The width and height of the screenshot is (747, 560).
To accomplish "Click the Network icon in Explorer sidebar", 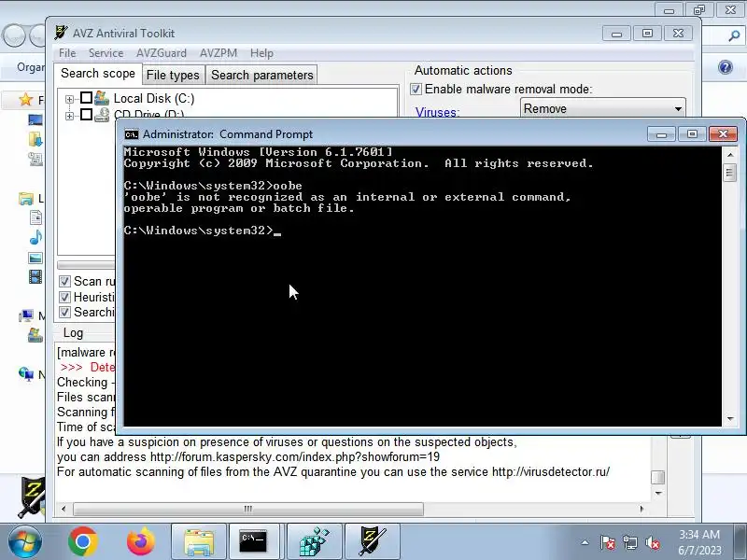I will pyautogui.click(x=26, y=374).
